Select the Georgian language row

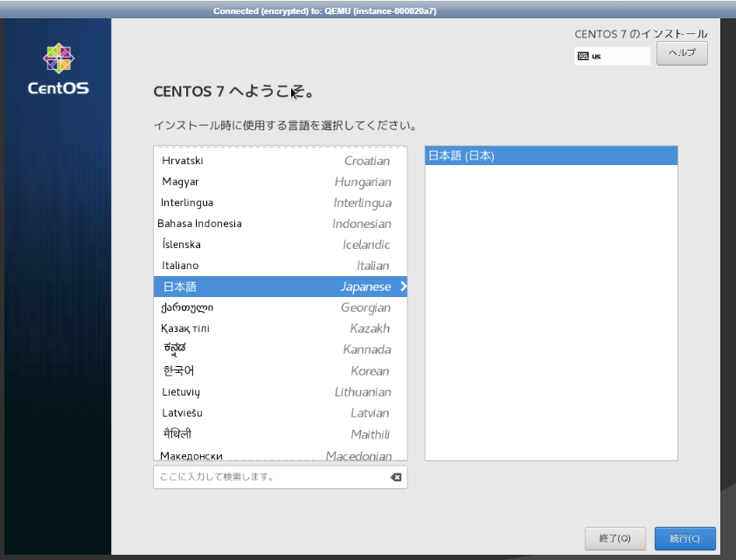281,308
